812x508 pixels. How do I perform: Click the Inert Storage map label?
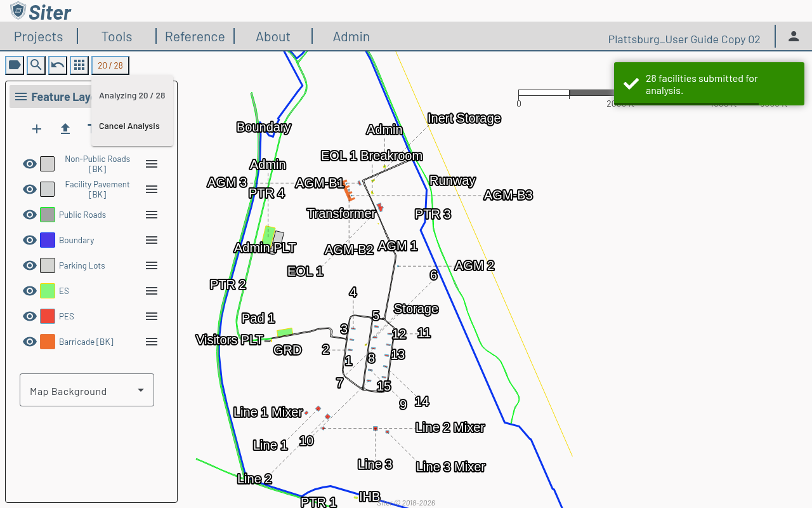464,118
